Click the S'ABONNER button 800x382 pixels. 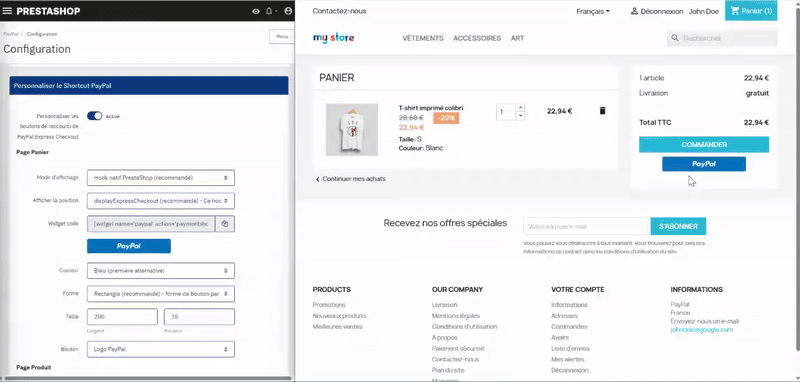coord(678,226)
